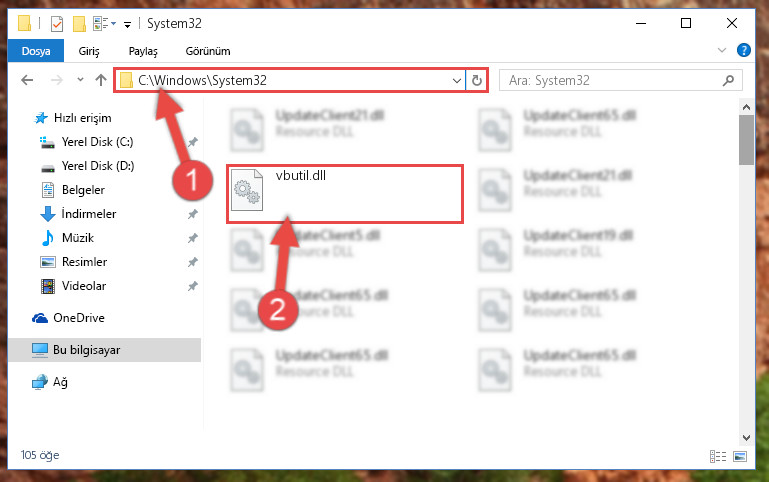Open the quick access toolbar customize dropdown
769x482 pixels.
[x=127, y=24]
